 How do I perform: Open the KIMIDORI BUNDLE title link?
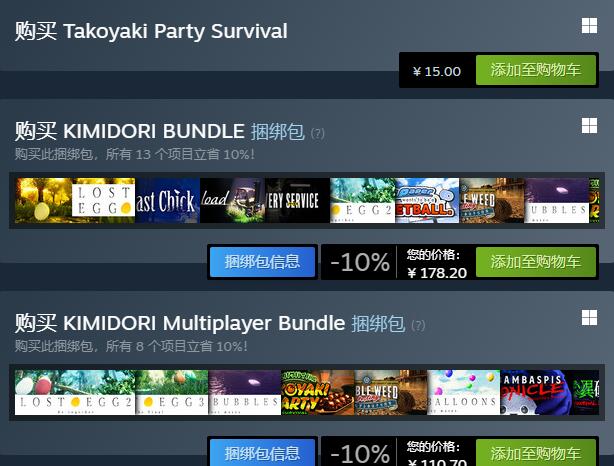click(x=154, y=131)
